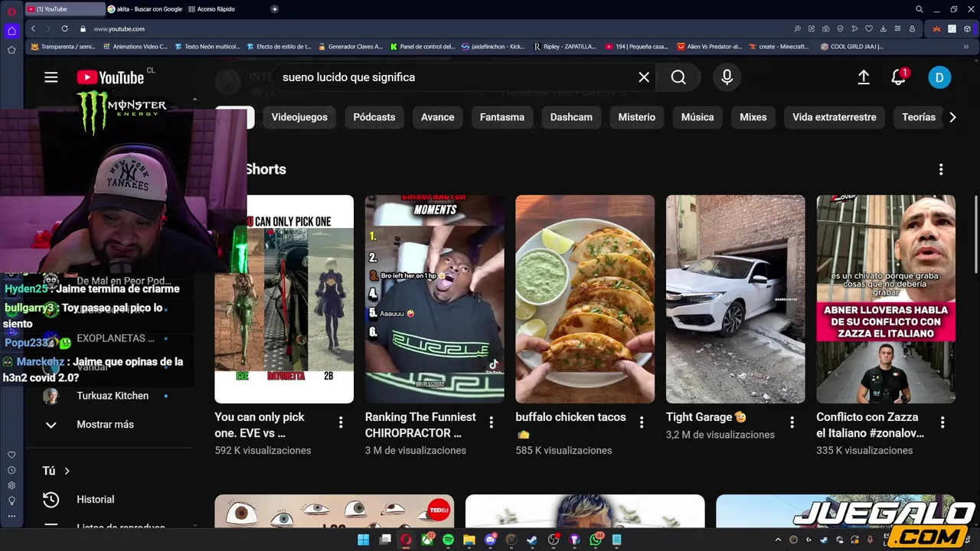
Task: Click the YouTube logo to go home
Action: coord(110,77)
